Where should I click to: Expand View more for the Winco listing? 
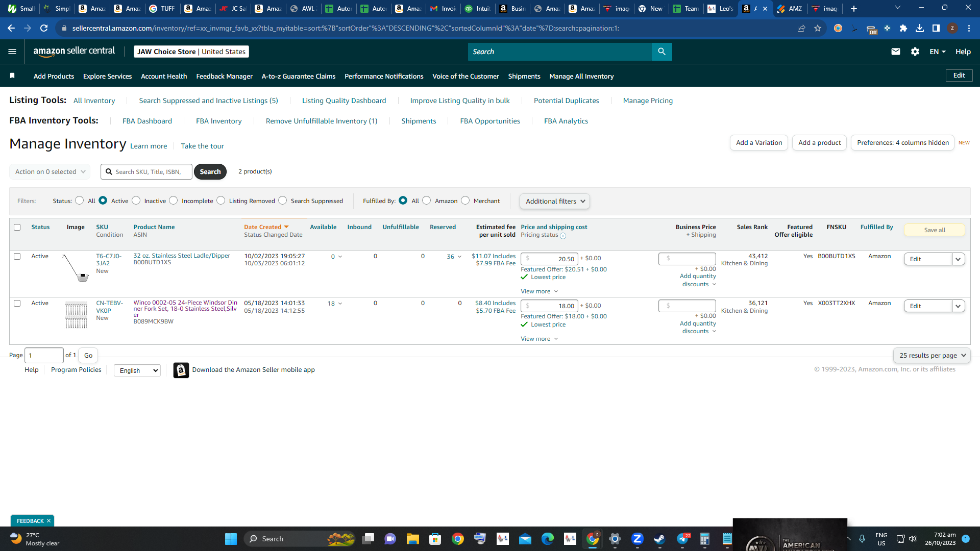pos(539,339)
